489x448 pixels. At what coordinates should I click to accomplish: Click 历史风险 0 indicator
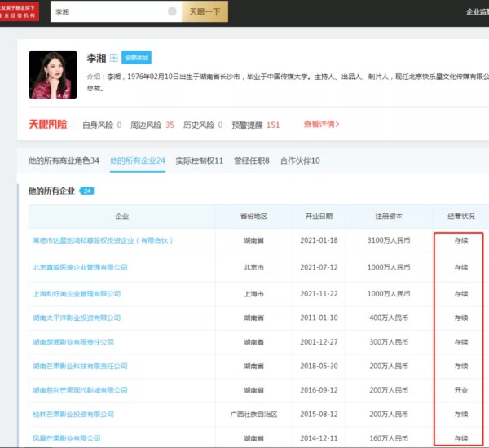(203, 125)
